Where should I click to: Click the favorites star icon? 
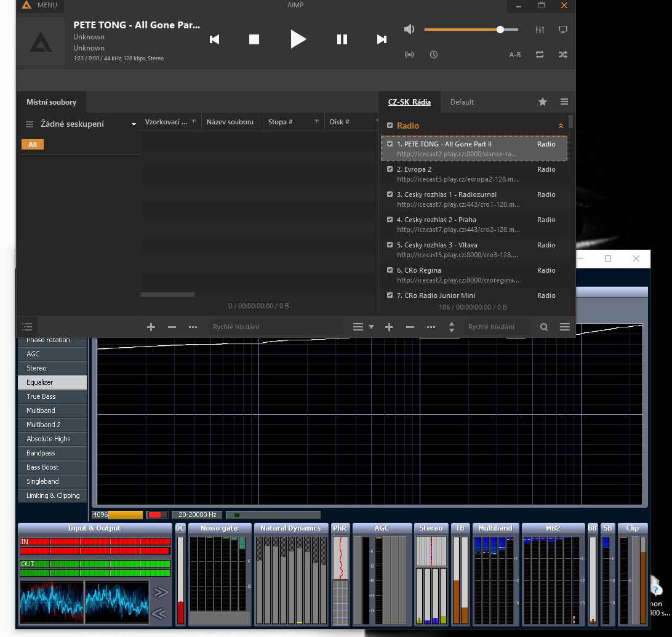point(543,102)
